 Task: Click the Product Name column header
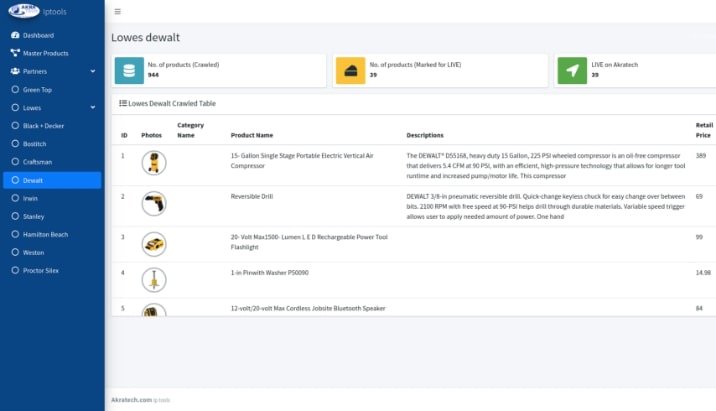click(252, 135)
